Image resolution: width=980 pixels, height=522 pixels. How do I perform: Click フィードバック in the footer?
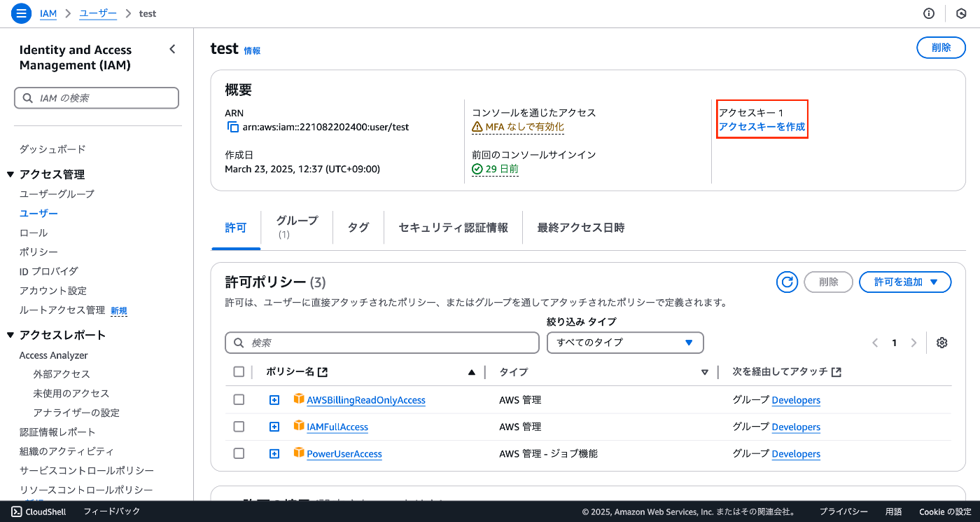tap(112, 511)
